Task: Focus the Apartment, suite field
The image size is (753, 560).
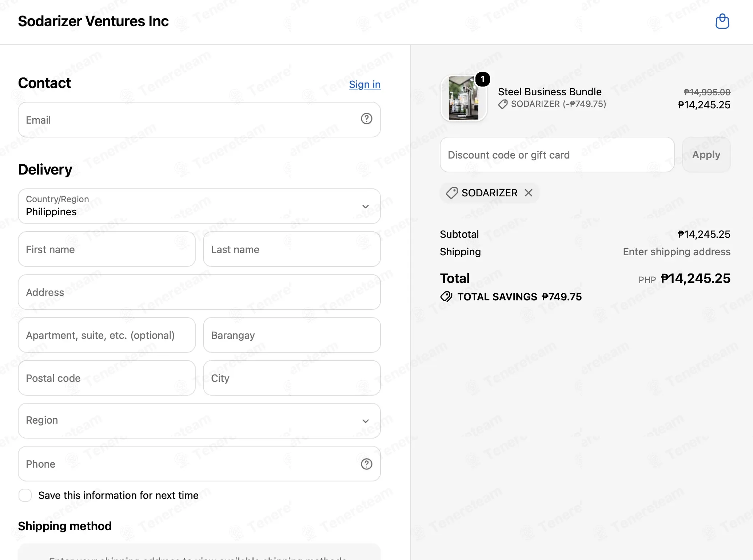Action: pos(107,335)
